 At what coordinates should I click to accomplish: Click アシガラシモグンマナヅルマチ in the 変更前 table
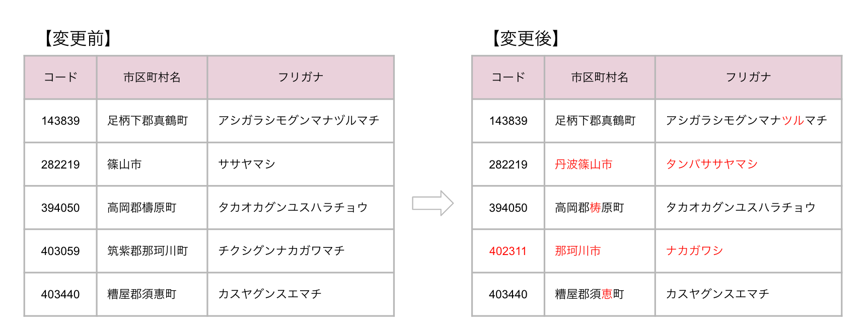(x=299, y=121)
